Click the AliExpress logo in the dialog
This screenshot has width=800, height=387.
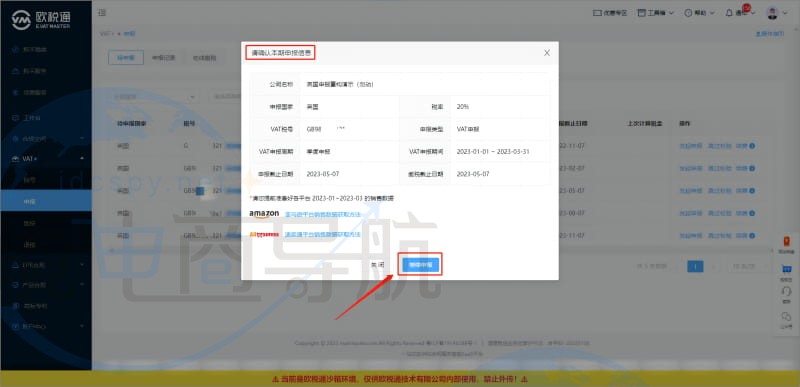[x=264, y=235]
